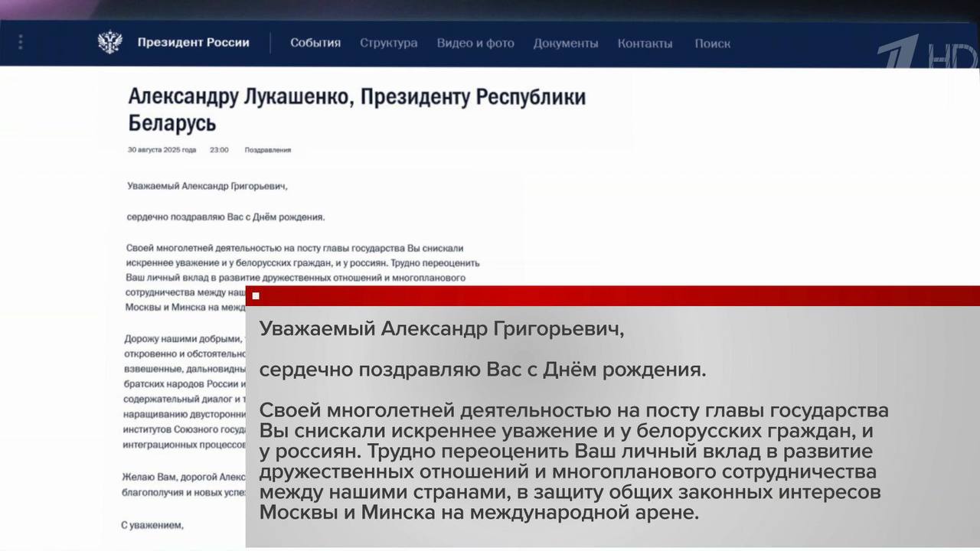
Task: Open the События menu item
Action: 315,44
